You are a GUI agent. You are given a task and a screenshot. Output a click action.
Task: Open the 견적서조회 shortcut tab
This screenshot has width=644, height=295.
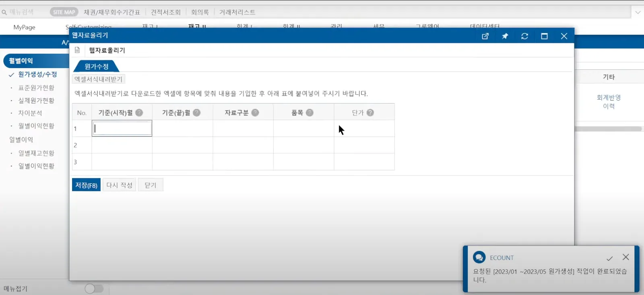click(x=166, y=12)
